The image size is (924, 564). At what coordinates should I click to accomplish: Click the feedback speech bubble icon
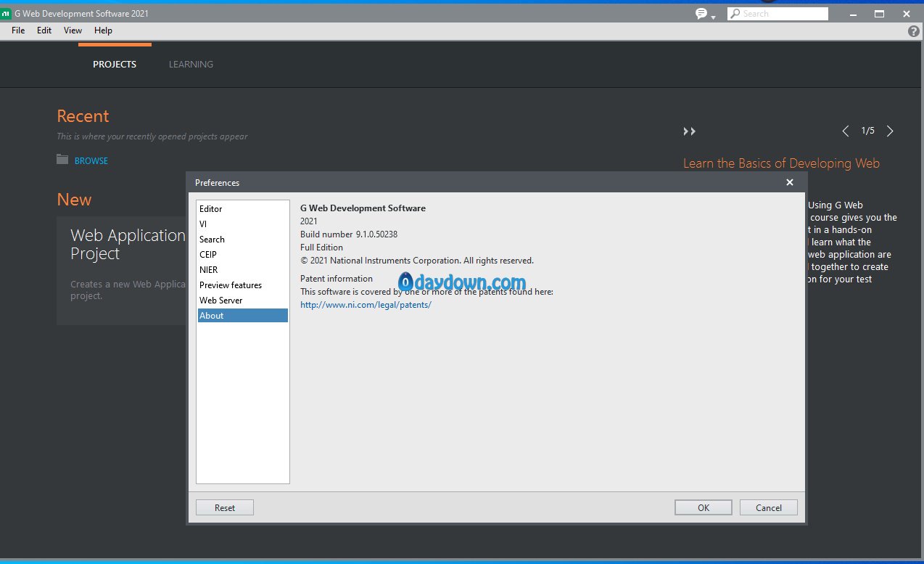701,14
